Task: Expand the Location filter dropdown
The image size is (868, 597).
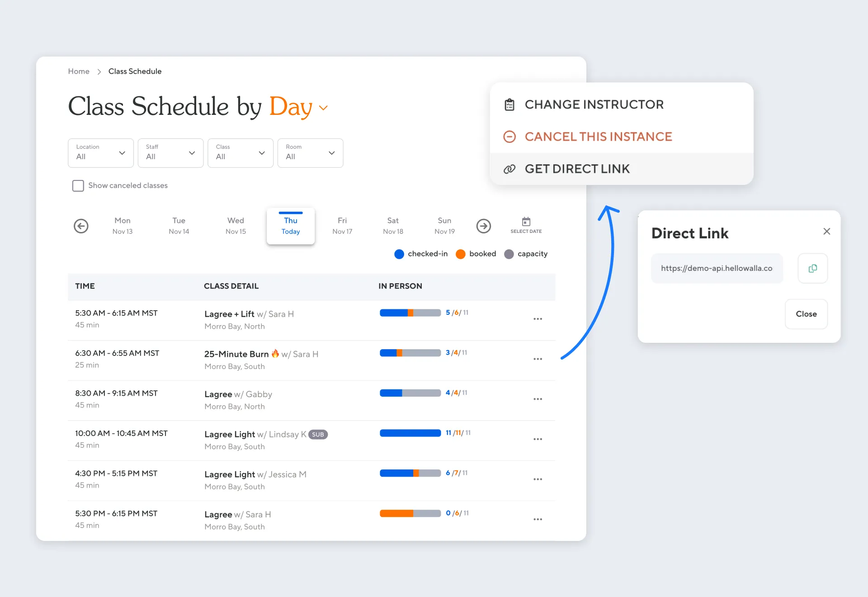Action: [101, 153]
